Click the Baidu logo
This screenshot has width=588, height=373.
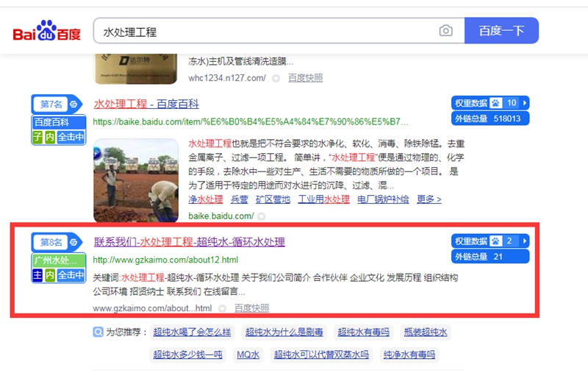pos(46,32)
